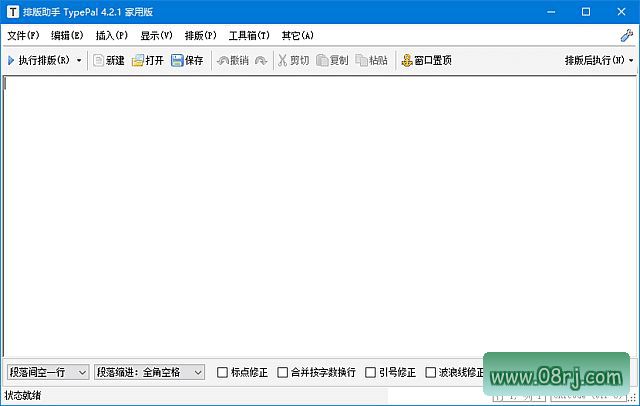
Task: Open the 其它(A) menu
Action: click(x=298, y=35)
